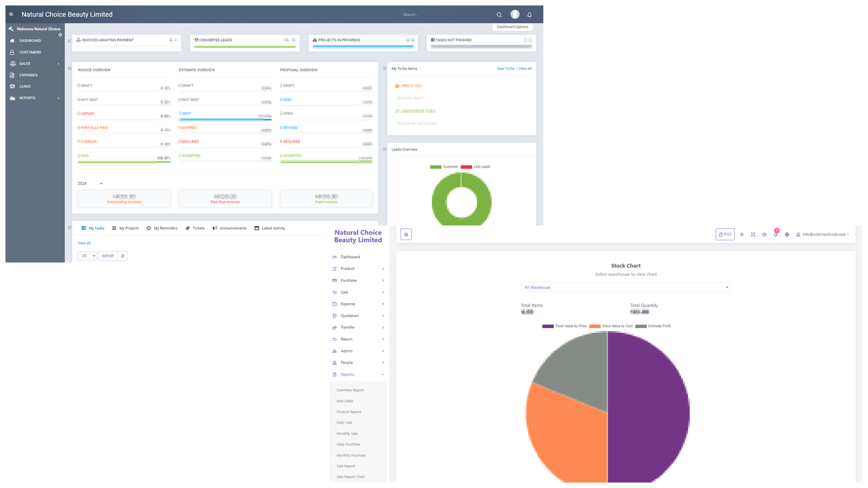Click the globe language icon
This screenshot has height=488, width=868.
coord(787,235)
